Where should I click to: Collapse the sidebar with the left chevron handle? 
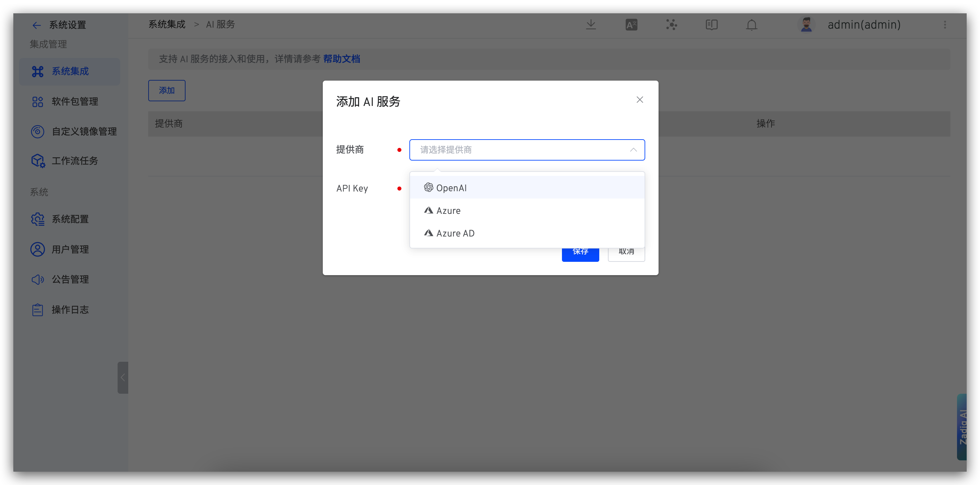coord(123,377)
